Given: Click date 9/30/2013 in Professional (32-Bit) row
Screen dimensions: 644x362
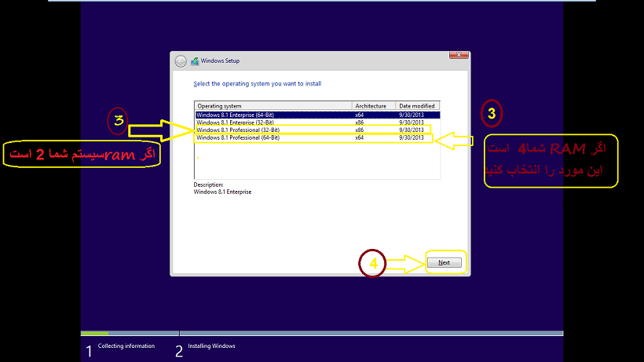Looking at the screenshot, I should click(411, 130).
